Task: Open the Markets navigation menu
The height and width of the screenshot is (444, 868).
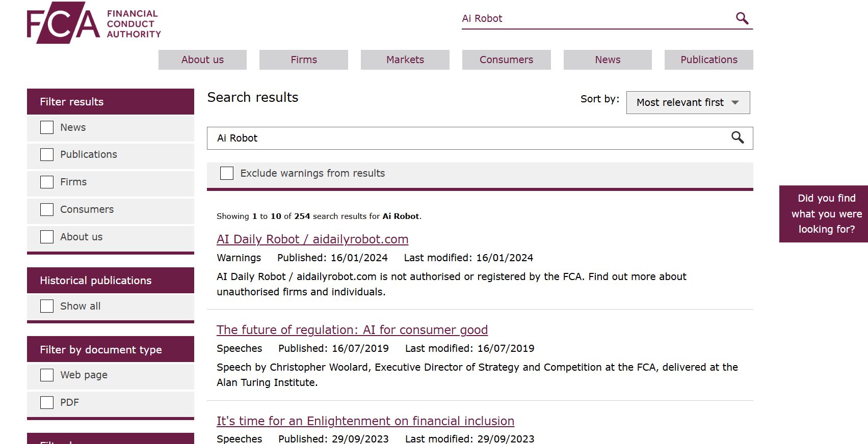Action: (x=405, y=60)
